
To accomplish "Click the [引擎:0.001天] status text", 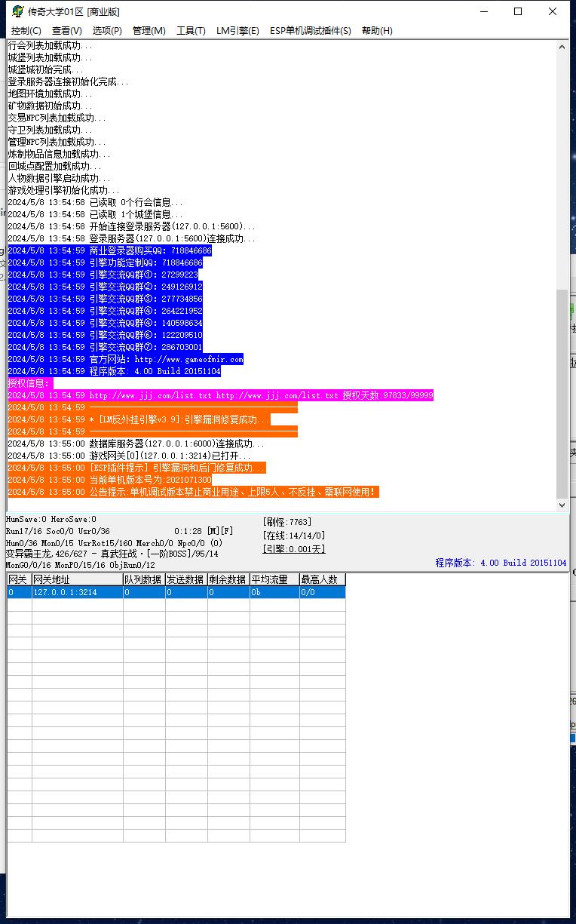I will (294, 549).
